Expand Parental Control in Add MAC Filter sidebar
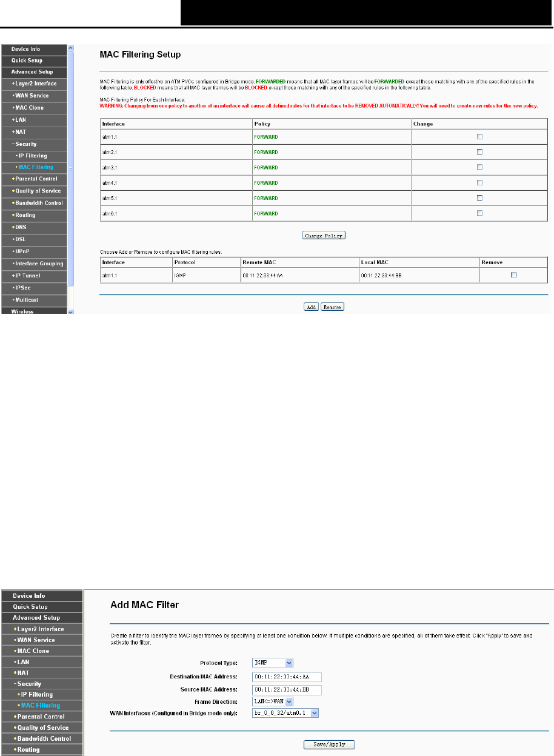The image size is (554, 756). tap(41, 717)
